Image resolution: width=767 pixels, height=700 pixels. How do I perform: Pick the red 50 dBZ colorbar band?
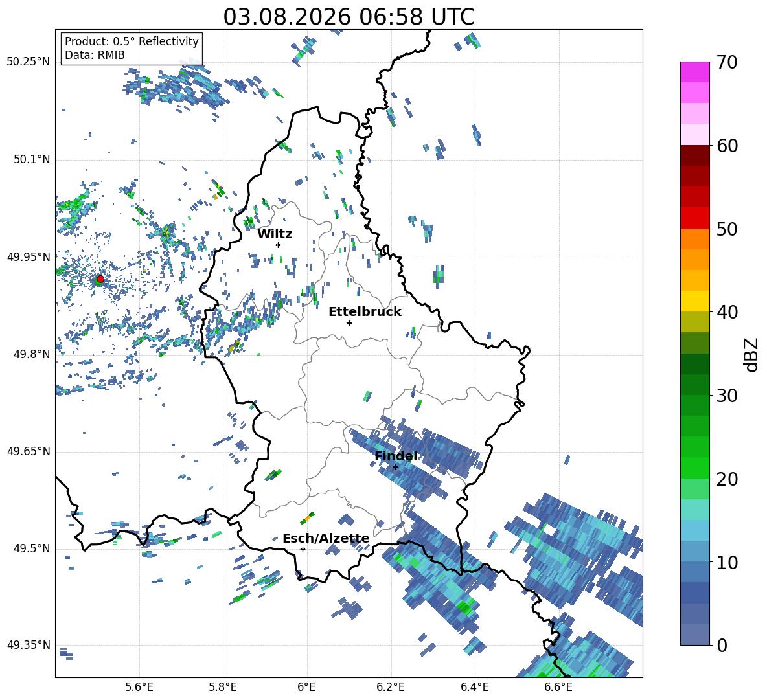[x=694, y=218]
